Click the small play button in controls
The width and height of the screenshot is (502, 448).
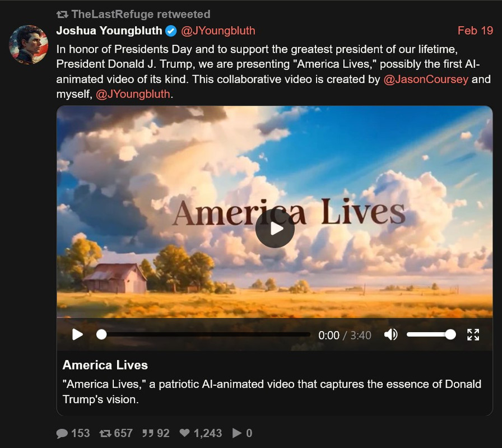pyautogui.click(x=77, y=335)
